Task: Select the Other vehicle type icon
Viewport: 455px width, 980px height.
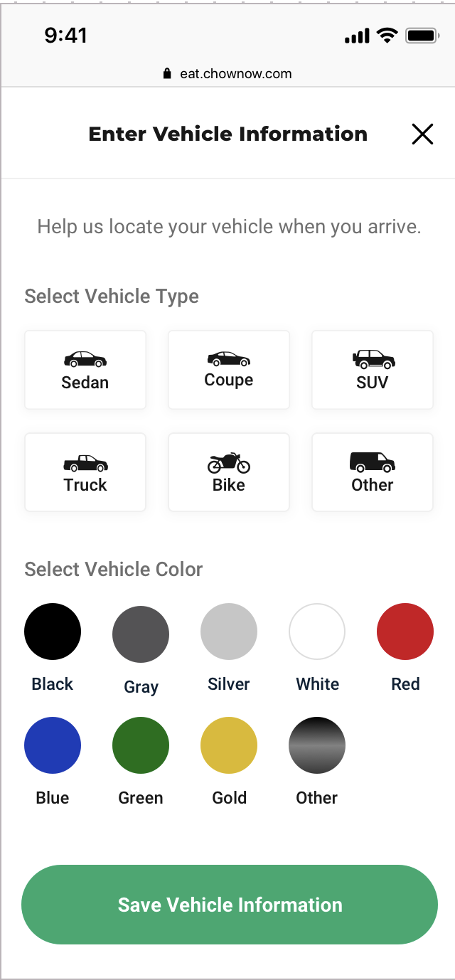Action: 372,472
